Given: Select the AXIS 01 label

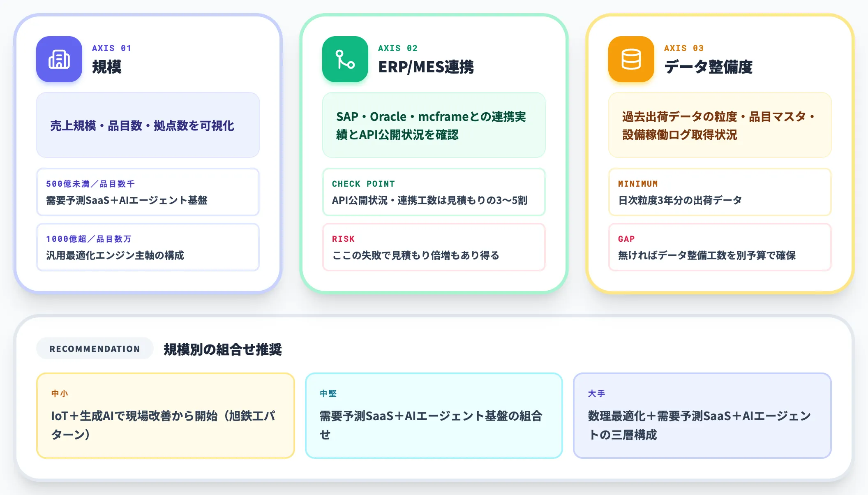Looking at the screenshot, I should (x=111, y=48).
